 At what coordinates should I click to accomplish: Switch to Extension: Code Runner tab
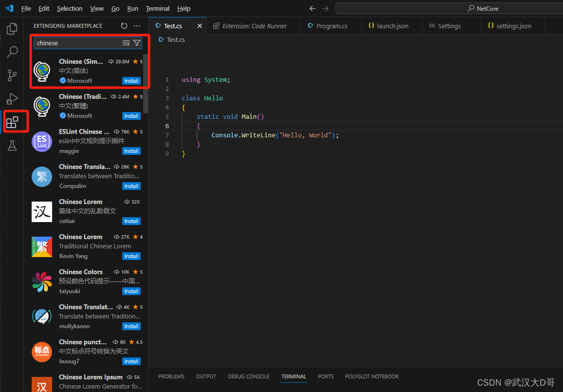point(254,26)
